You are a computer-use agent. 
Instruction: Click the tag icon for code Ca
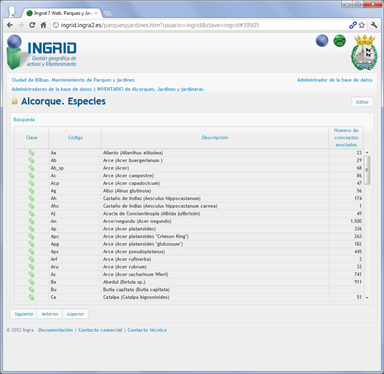[x=31, y=297]
